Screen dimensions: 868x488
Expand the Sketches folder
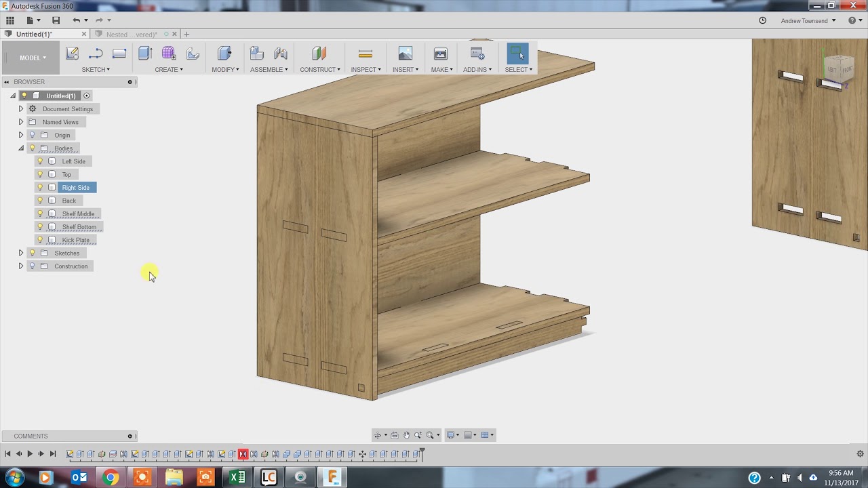[21, 253]
